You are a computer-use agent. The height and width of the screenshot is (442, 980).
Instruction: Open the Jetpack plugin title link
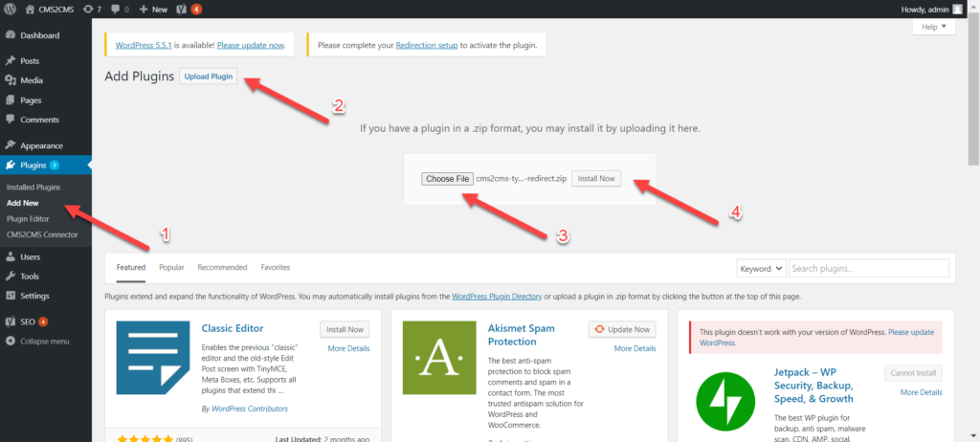pyautogui.click(x=814, y=386)
